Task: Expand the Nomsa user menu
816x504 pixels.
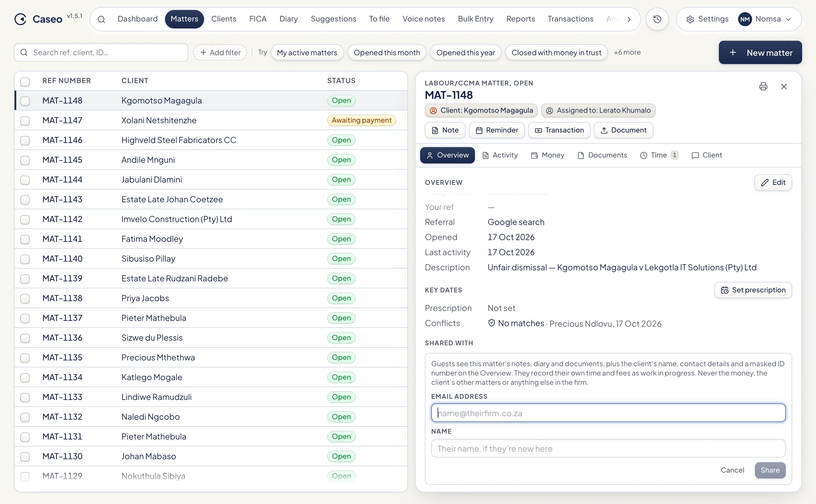Action: coord(764,19)
